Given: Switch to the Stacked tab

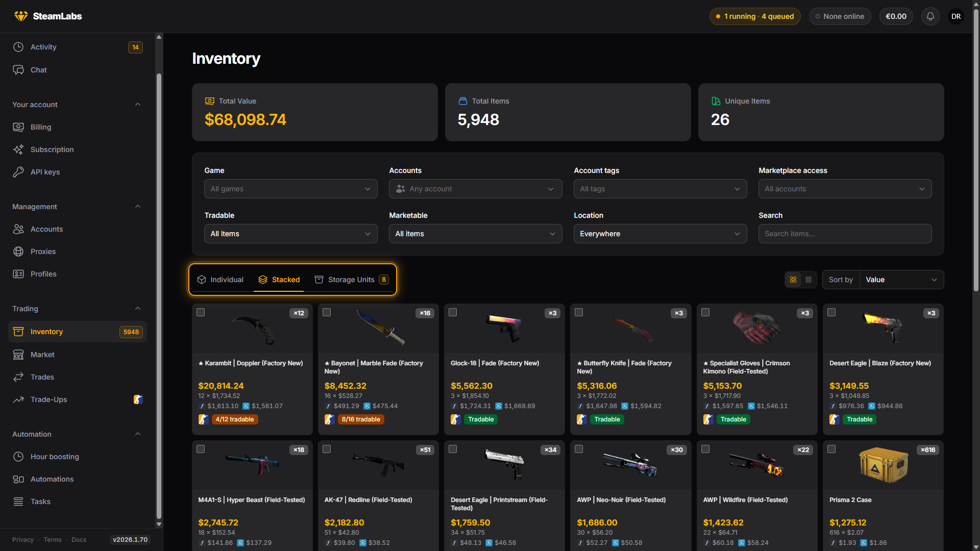Looking at the screenshot, I should point(279,280).
